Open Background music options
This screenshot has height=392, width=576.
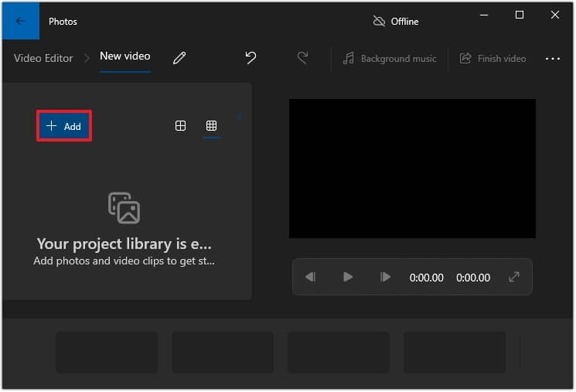point(390,59)
